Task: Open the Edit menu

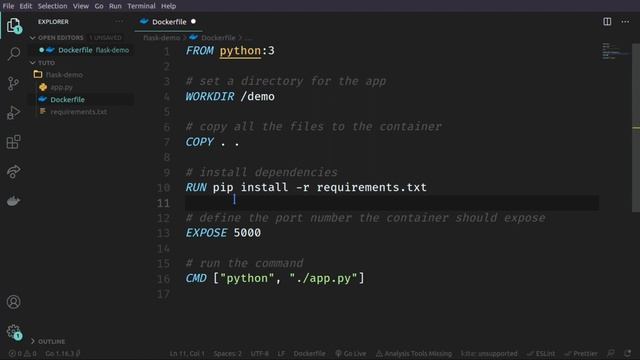Action: pos(25,6)
